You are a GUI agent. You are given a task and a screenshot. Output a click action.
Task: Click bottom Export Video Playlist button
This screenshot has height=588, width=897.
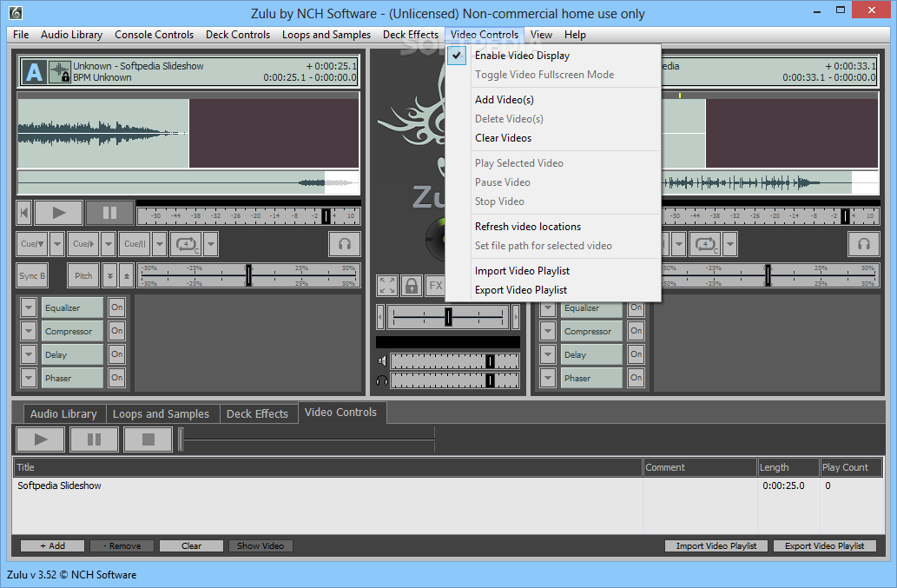coord(824,545)
